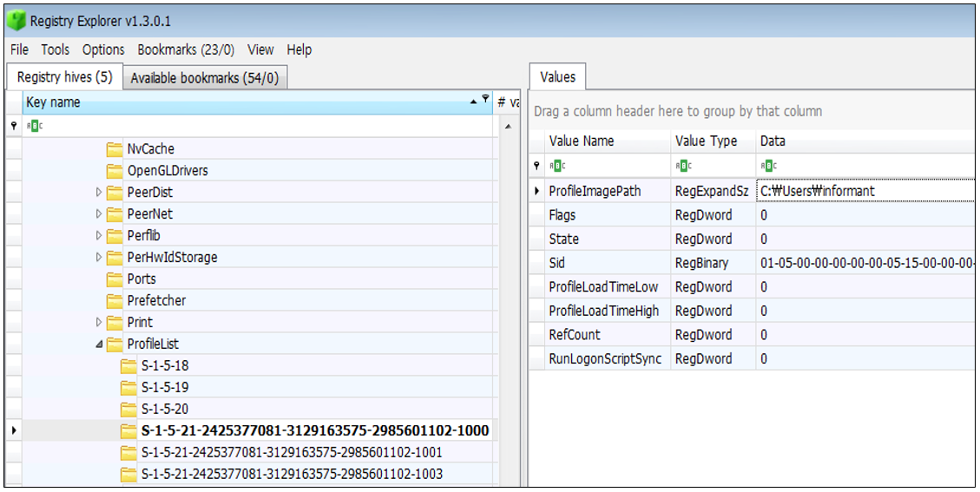Click folder icon of SID ending -1000
The width and height of the screenshot is (980, 492).
(128, 430)
